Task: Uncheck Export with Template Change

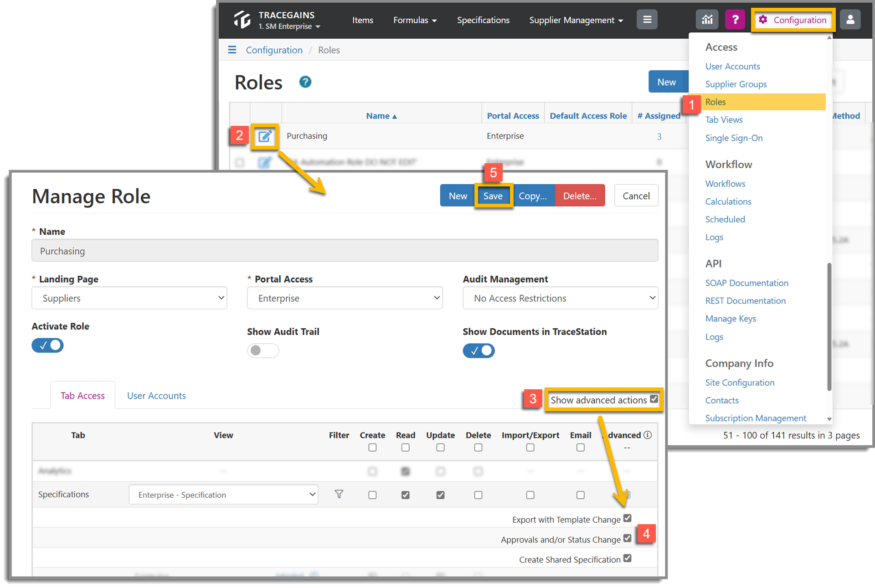Action: point(628,518)
